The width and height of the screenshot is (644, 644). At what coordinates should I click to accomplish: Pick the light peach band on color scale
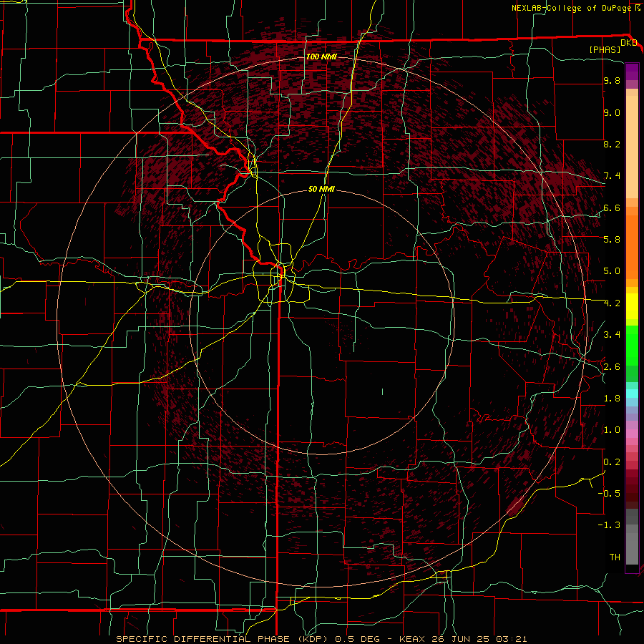[632, 147]
